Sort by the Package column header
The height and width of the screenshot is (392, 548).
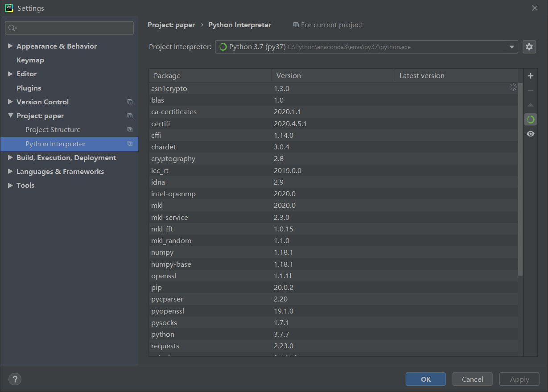pos(210,76)
